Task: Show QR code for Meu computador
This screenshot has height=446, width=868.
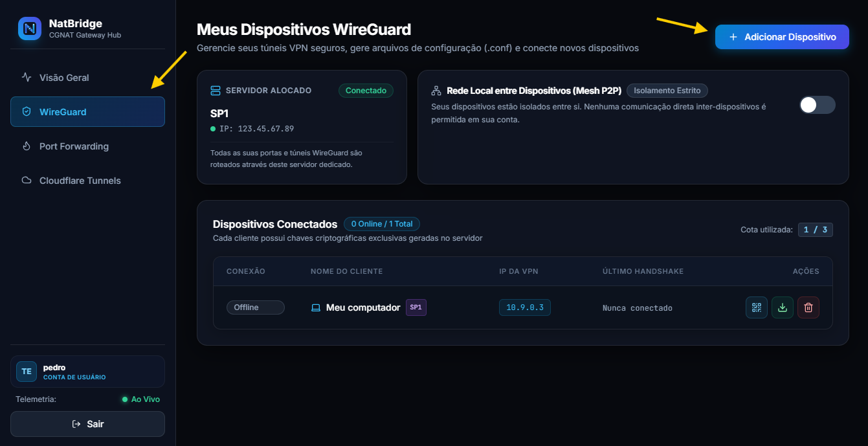Action: [x=757, y=307]
